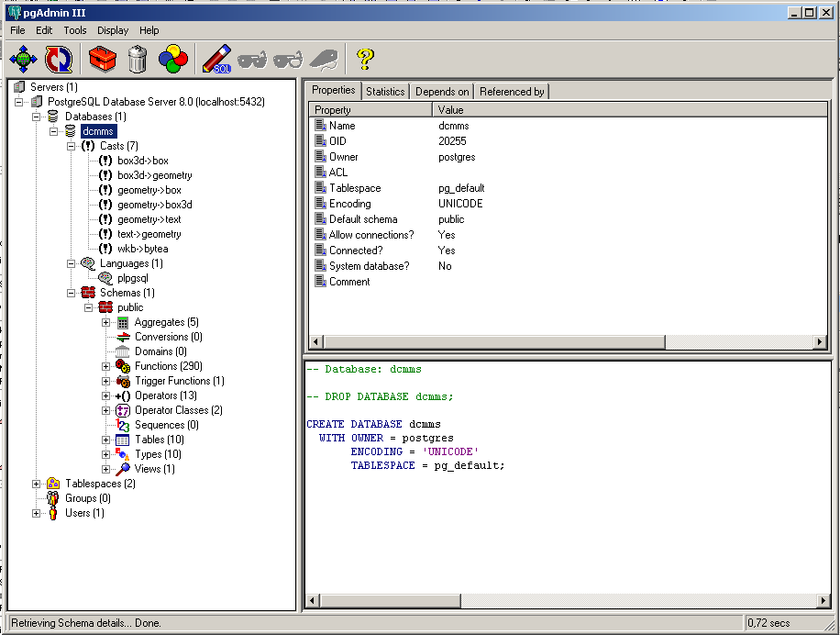Viewport: 840px width, 635px height.
Task: Click the pgAdmin elephant title bar icon
Action: (15, 12)
